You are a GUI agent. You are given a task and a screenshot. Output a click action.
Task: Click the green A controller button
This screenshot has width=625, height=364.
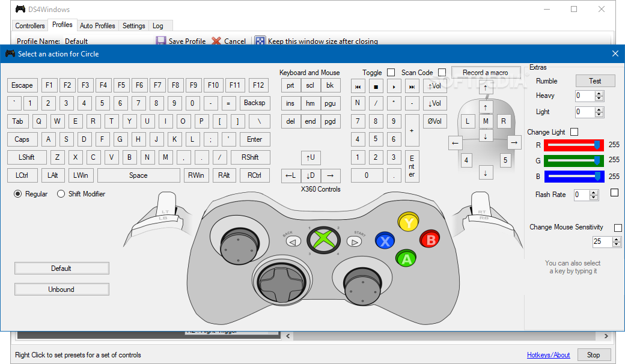pos(406,259)
